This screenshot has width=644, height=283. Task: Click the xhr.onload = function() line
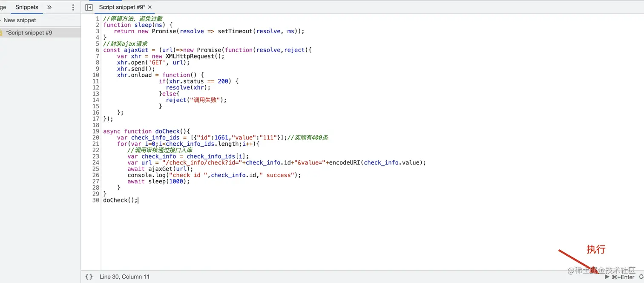coord(161,75)
